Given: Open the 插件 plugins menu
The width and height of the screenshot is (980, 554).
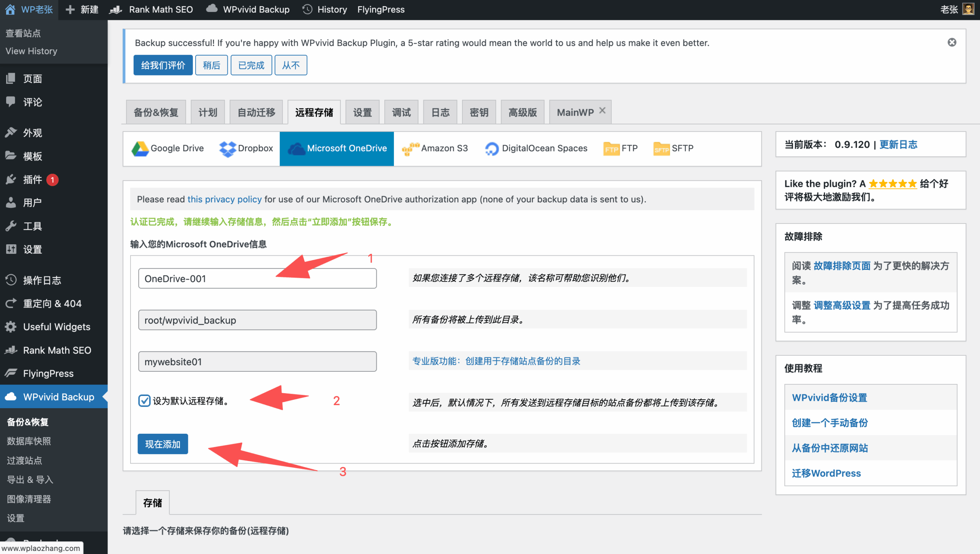Looking at the screenshot, I should pos(32,179).
